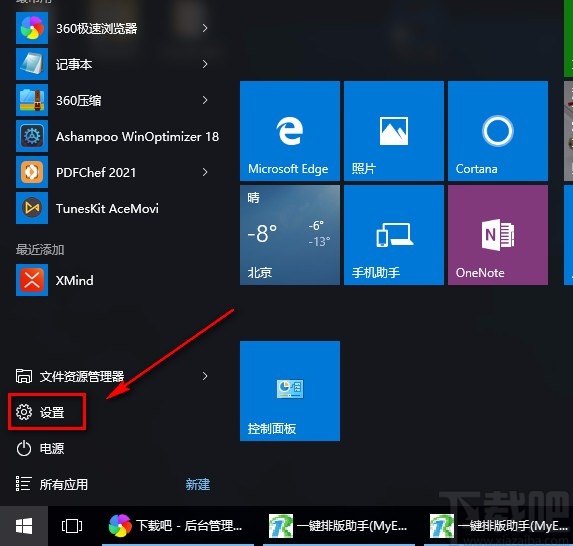Open the Cortana tile
The width and height of the screenshot is (573, 546).
click(498, 131)
